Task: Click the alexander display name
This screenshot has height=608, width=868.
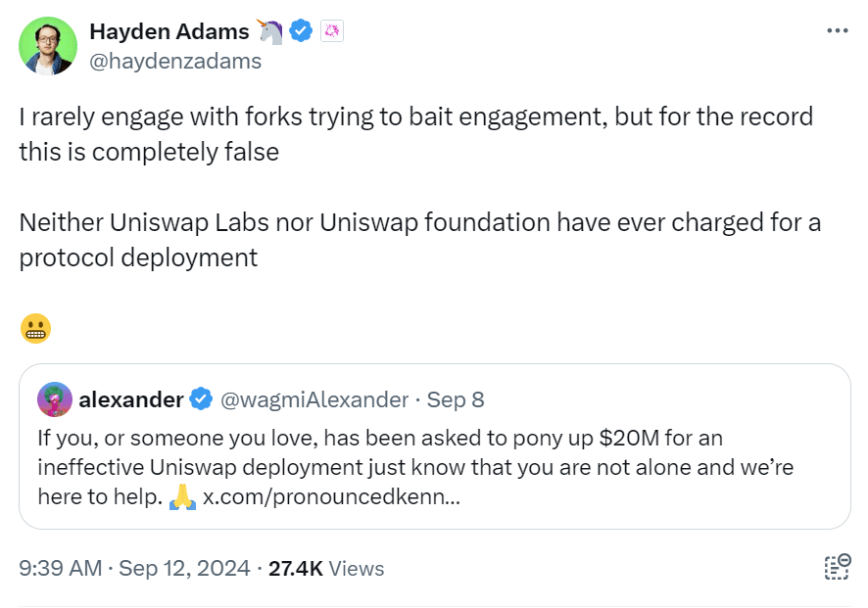Action: point(130,399)
